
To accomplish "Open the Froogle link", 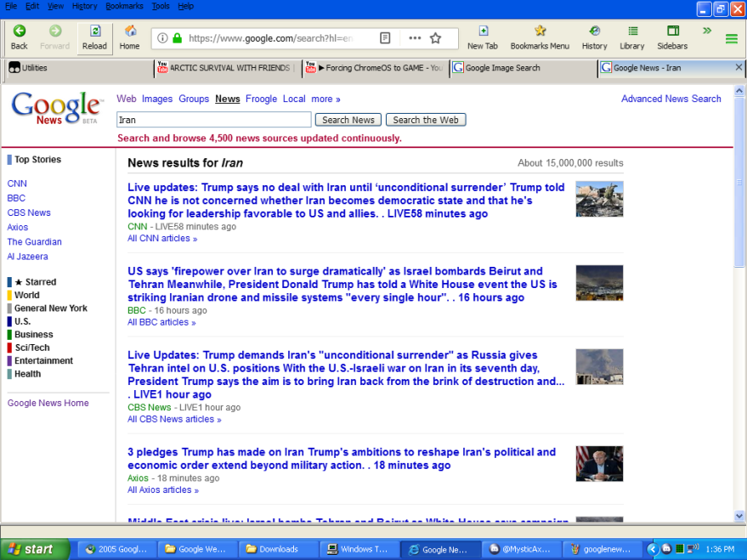I will point(261,99).
